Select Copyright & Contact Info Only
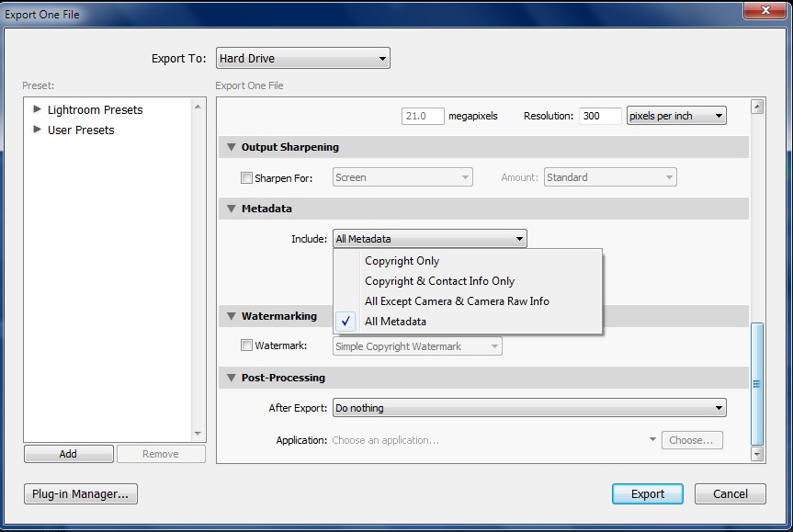 tap(439, 281)
